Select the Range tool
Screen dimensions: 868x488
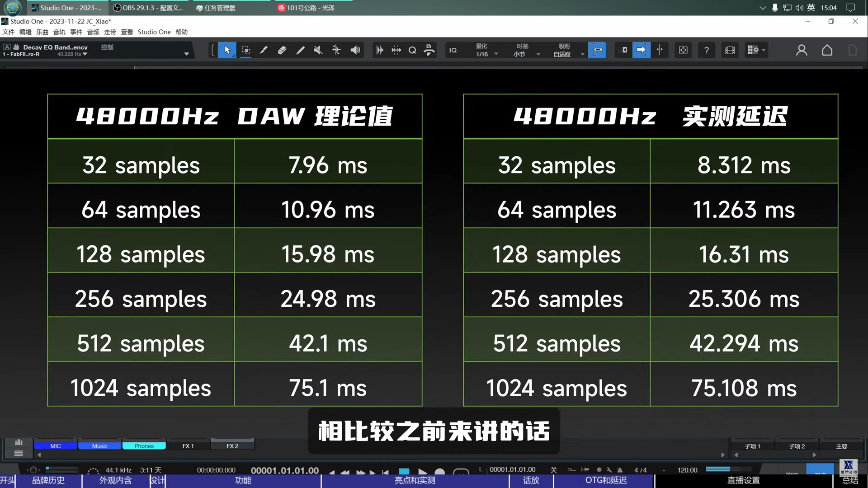245,50
